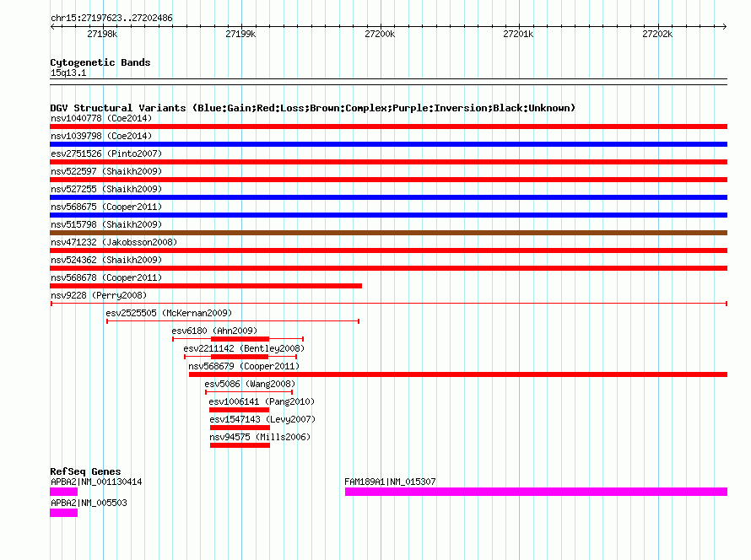
Task: Select the nsv527255 (Shaikh2009) blue bar
Action: 388,197
